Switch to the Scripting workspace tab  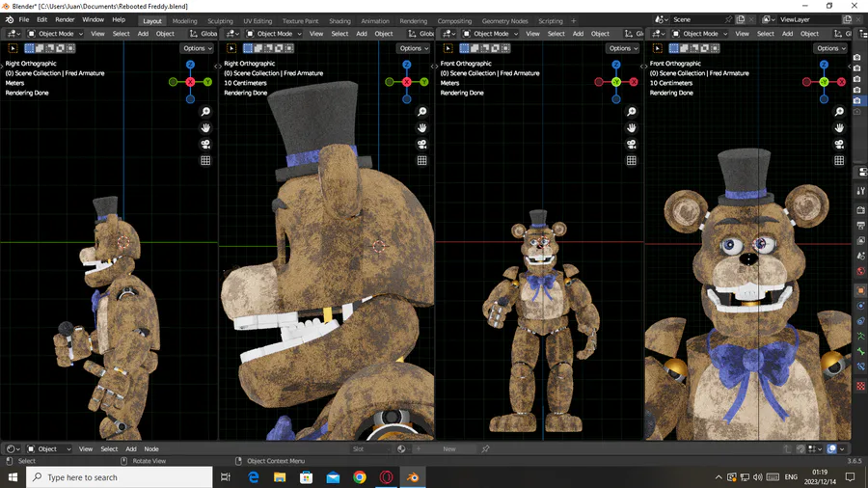[551, 21]
